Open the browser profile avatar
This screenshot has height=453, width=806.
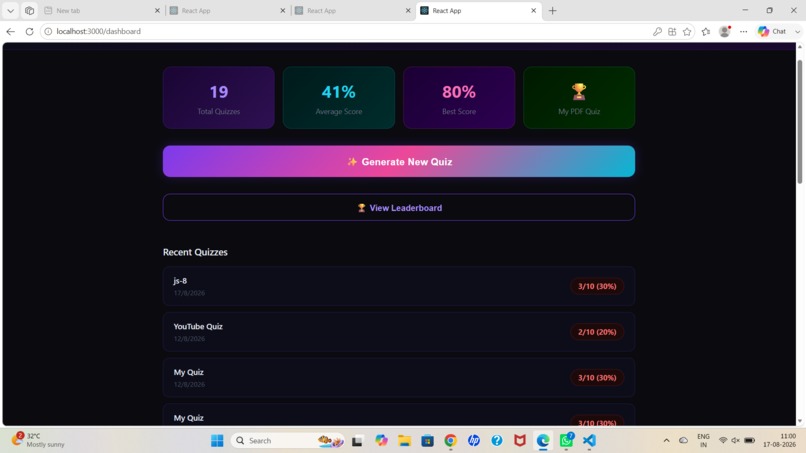pos(725,31)
